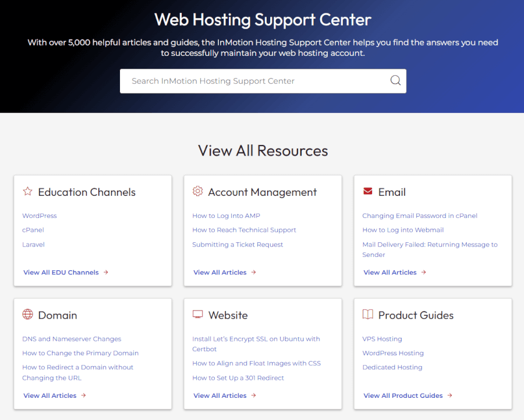Open Mail Delivery Failed article link
This screenshot has width=524, height=420.
(x=430, y=249)
